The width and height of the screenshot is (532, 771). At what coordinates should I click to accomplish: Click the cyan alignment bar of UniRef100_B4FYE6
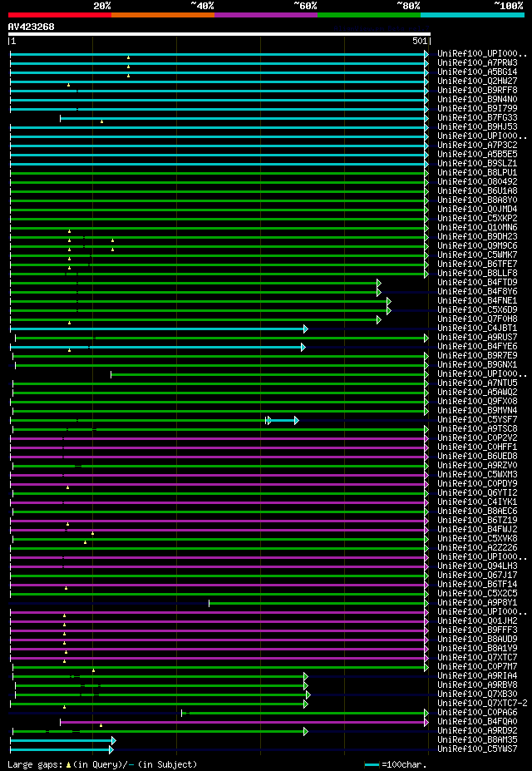point(158,347)
